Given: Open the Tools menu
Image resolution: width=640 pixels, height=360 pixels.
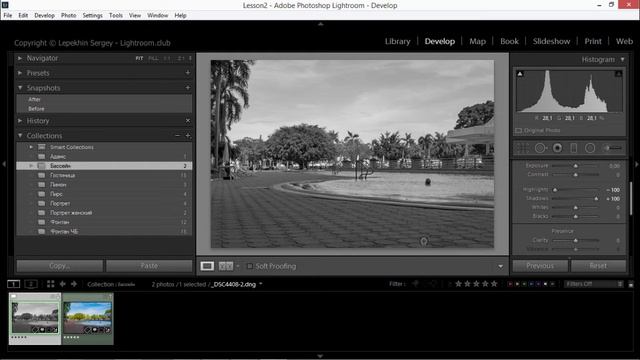Looking at the screenshot, I should coord(116,16).
